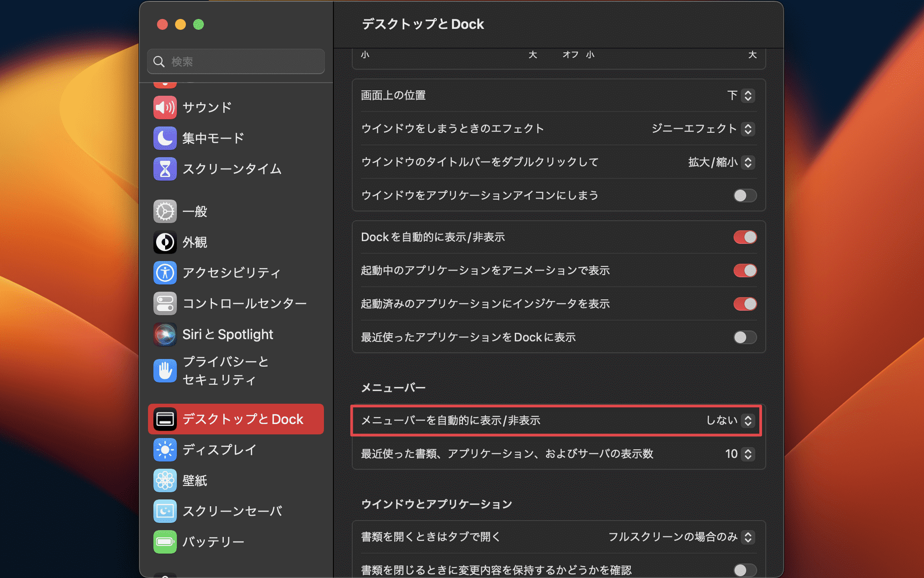924x578 pixels.
Task: Open サウンド speaker icon in sidebar
Action: [165, 107]
